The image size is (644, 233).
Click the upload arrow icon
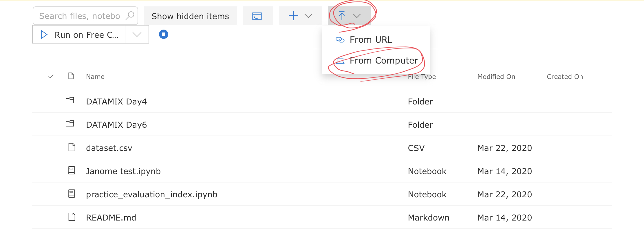(x=342, y=16)
